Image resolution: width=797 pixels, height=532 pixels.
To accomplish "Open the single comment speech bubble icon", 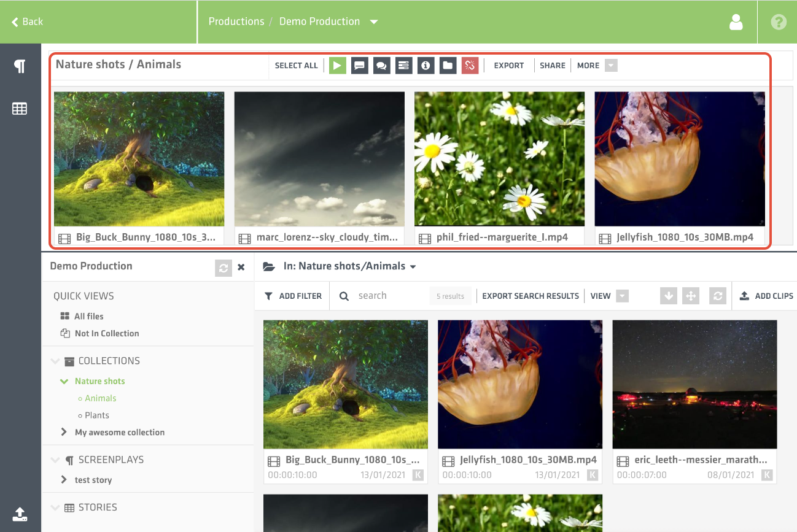I will (x=360, y=65).
